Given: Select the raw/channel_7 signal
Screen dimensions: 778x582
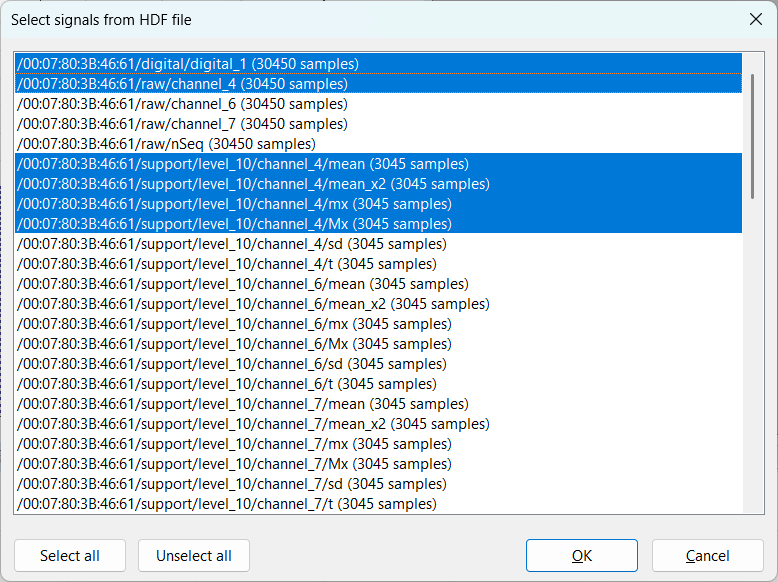Looking at the screenshot, I should point(182,124).
